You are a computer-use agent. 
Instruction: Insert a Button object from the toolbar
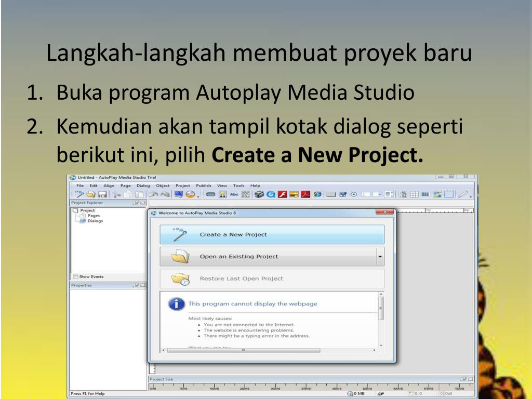[211, 194]
